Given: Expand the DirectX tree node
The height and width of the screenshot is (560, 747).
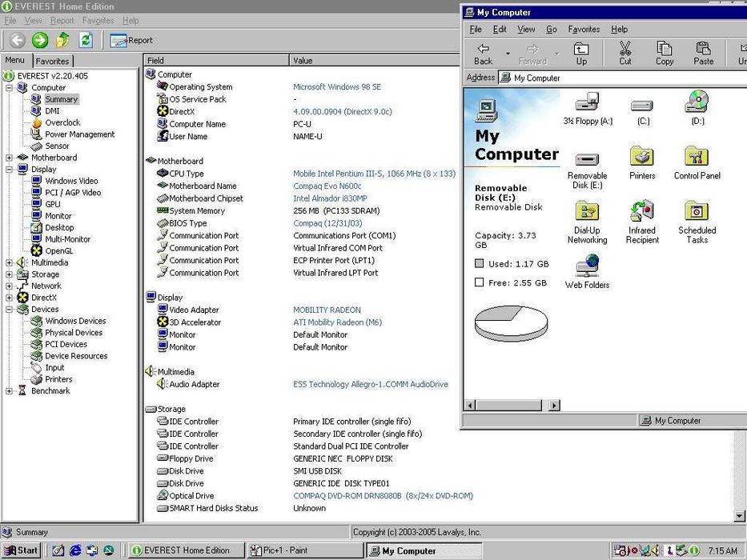Looking at the screenshot, I should pos(9,298).
